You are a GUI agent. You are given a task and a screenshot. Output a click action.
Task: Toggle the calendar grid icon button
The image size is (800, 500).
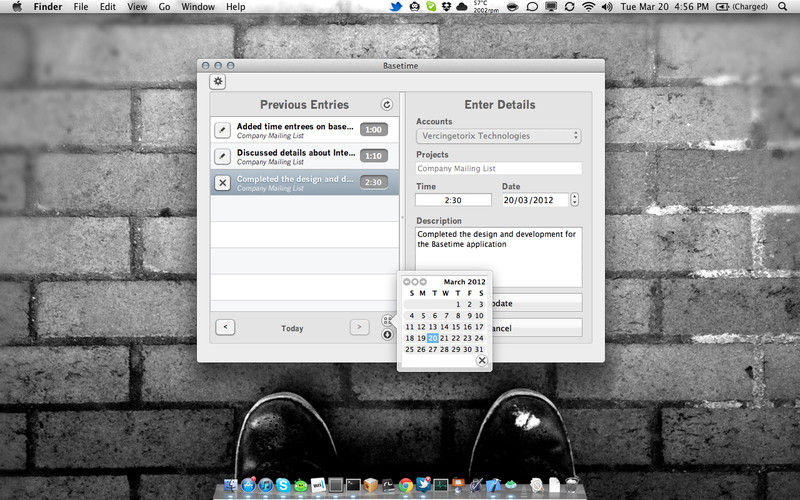[x=387, y=320]
